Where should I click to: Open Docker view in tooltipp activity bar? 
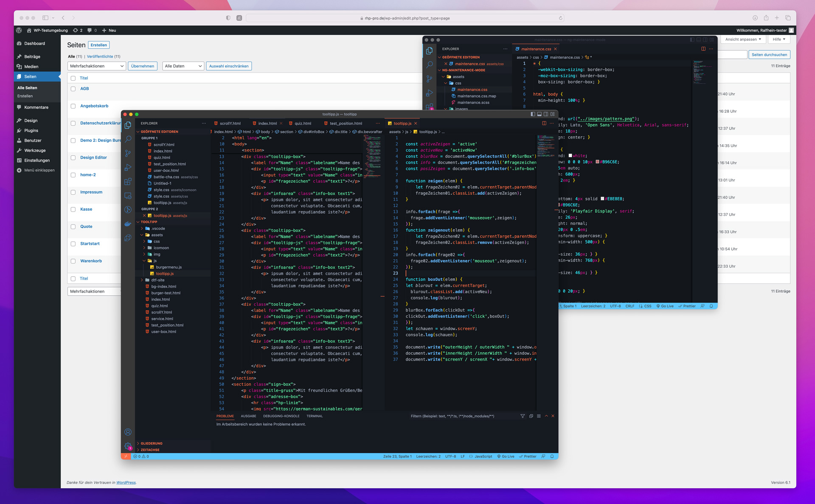[x=128, y=224]
